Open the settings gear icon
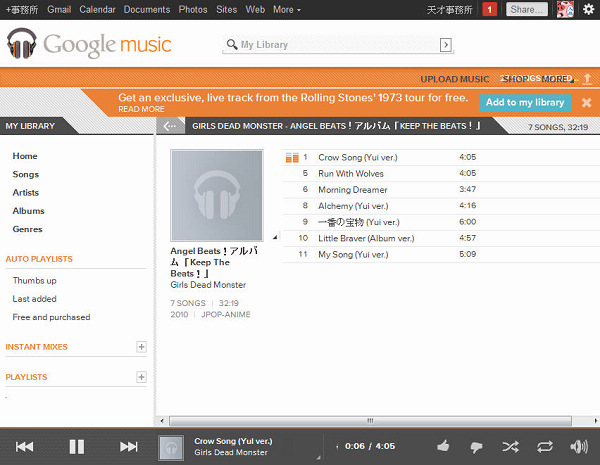Screen dimensions: 600x465 click(588, 9)
